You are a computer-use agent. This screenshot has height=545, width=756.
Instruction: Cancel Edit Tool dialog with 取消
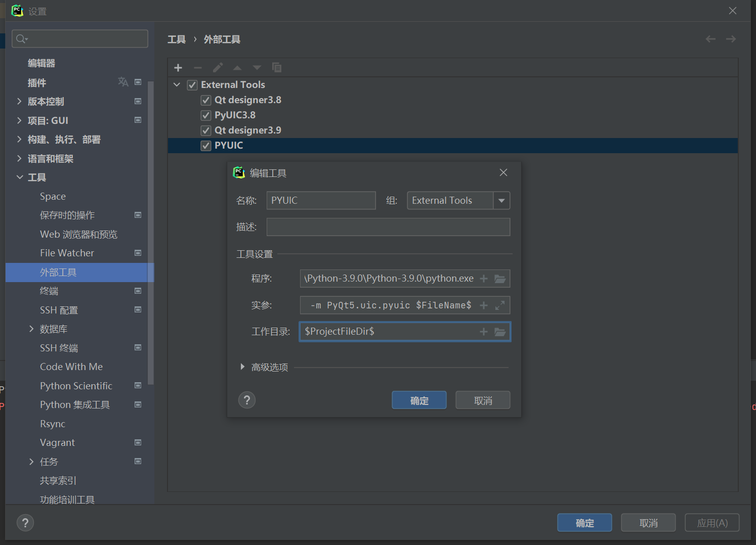coord(483,400)
